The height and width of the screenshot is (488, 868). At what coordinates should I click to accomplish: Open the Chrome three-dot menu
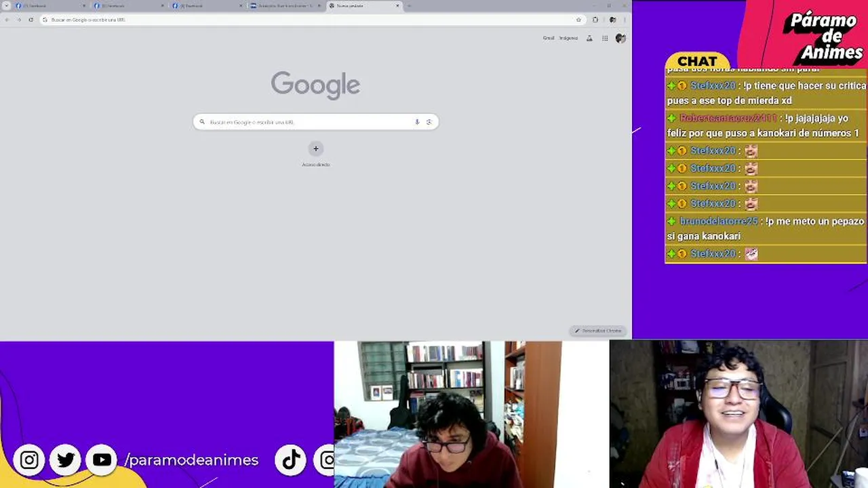[x=625, y=20]
